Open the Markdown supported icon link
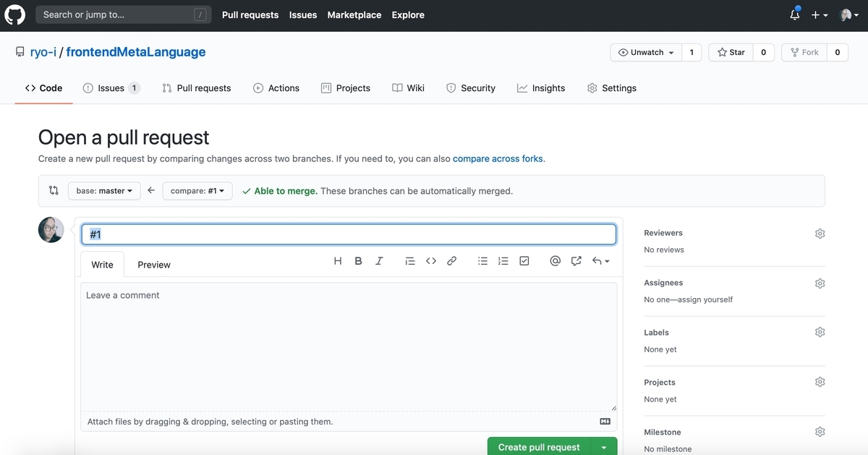 pyautogui.click(x=605, y=422)
